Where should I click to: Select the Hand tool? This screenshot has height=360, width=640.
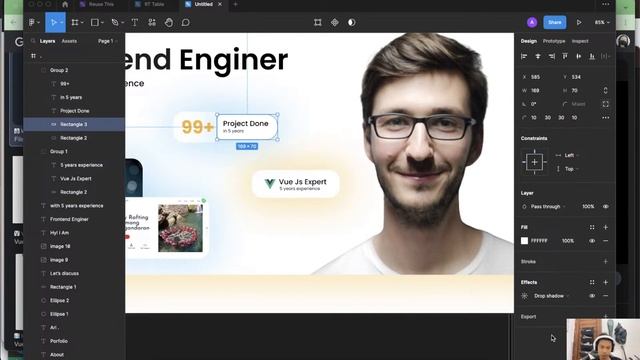click(x=169, y=22)
